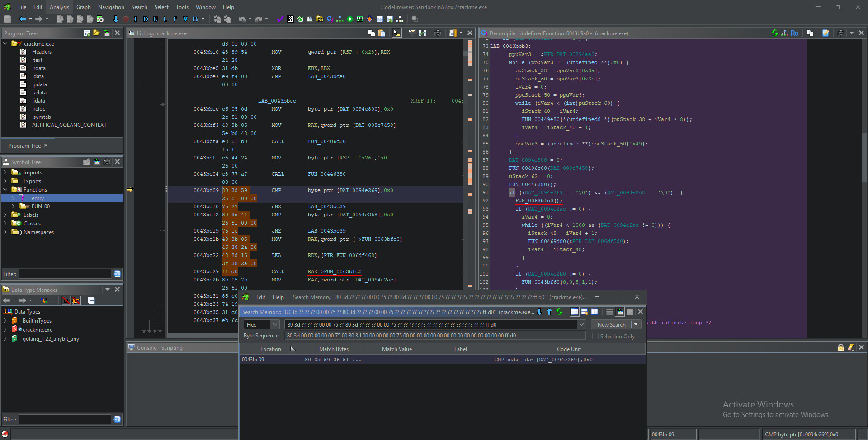Open Program Trees folder icon

pos(96,33)
